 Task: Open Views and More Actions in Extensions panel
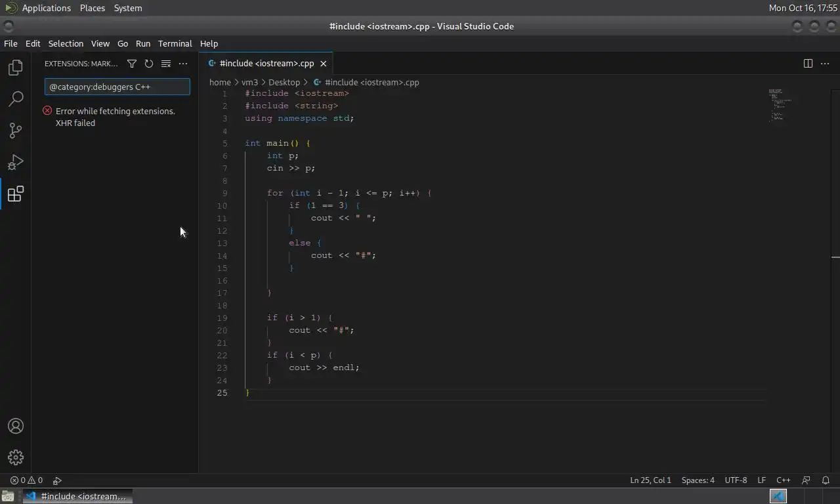point(183,64)
